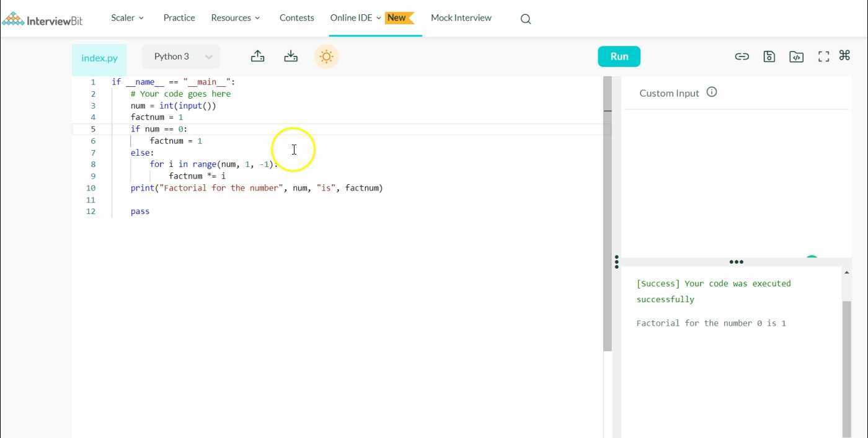Expand the Resources dropdown
This screenshot has width=868, height=438.
(236, 17)
